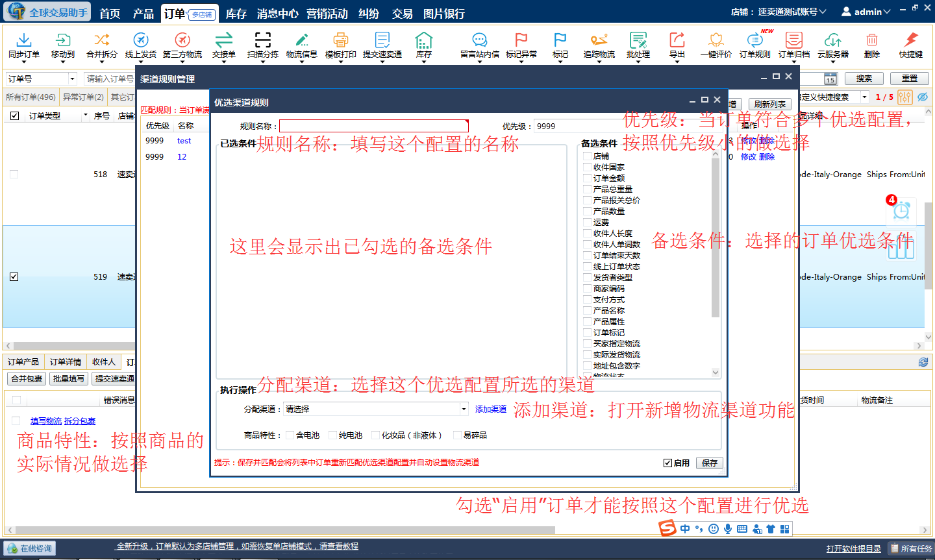This screenshot has height=560, width=935.
Task: Click the 重置 reset button
Action: (910, 79)
